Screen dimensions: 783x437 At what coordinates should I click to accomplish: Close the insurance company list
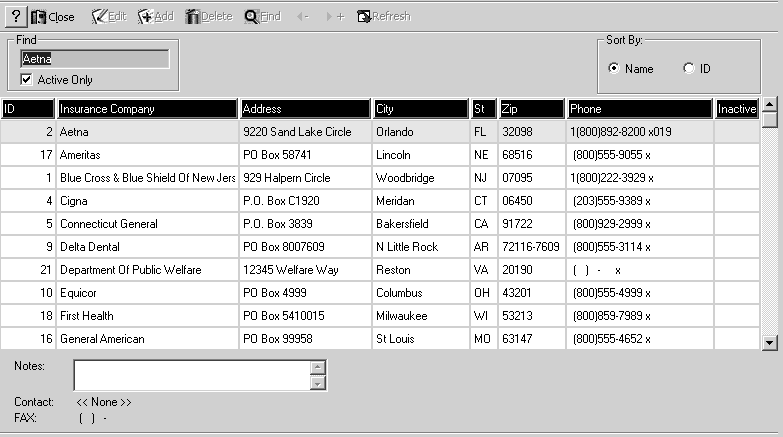52,17
